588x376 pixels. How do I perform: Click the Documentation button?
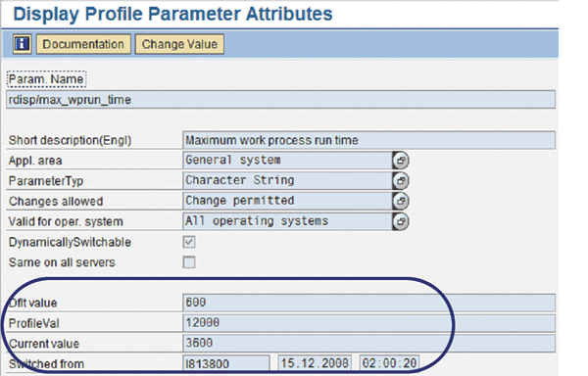point(83,44)
